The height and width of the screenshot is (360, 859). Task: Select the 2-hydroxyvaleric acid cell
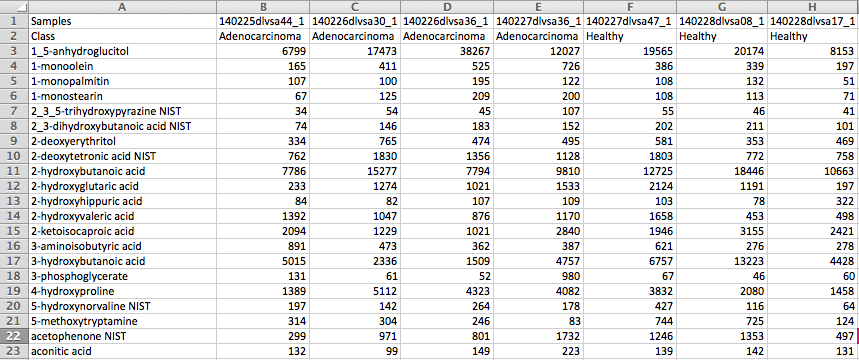(x=122, y=216)
